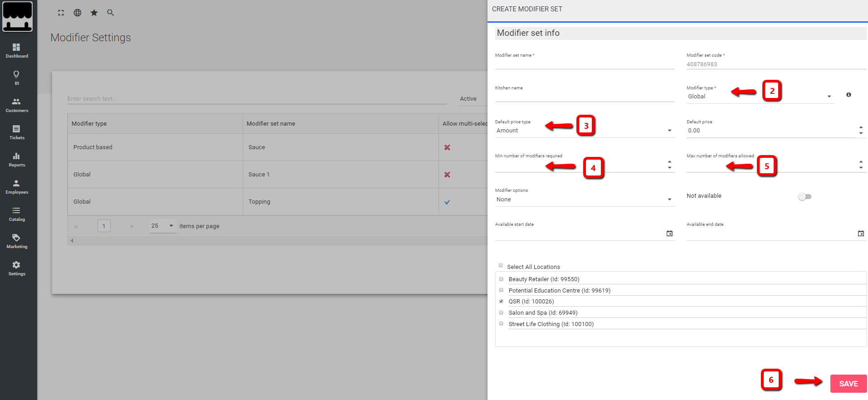This screenshot has width=868, height=400.
Task: Click the SAVE button
Action: pos(848,384)
